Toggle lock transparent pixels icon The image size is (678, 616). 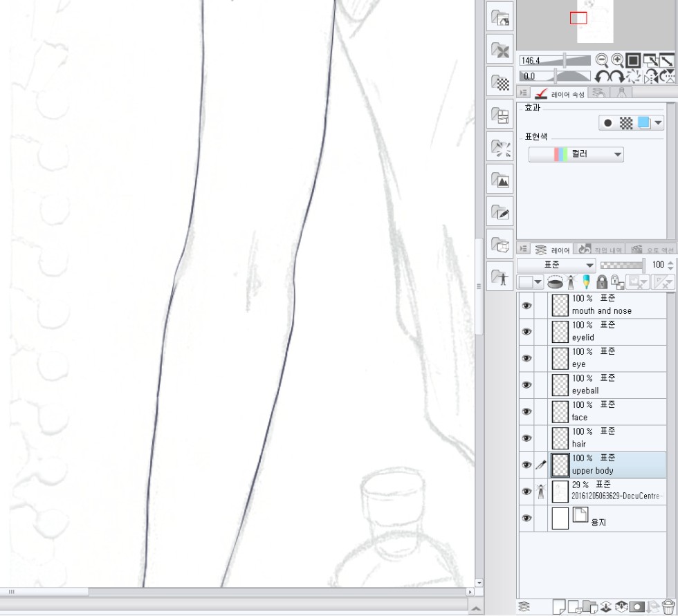[617, 283]
